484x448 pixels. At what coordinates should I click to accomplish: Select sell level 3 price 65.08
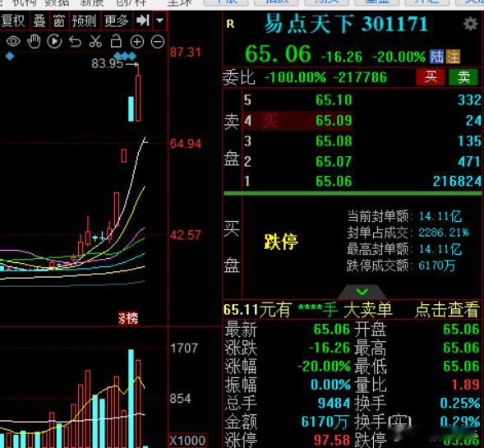[x=334, y=141]
